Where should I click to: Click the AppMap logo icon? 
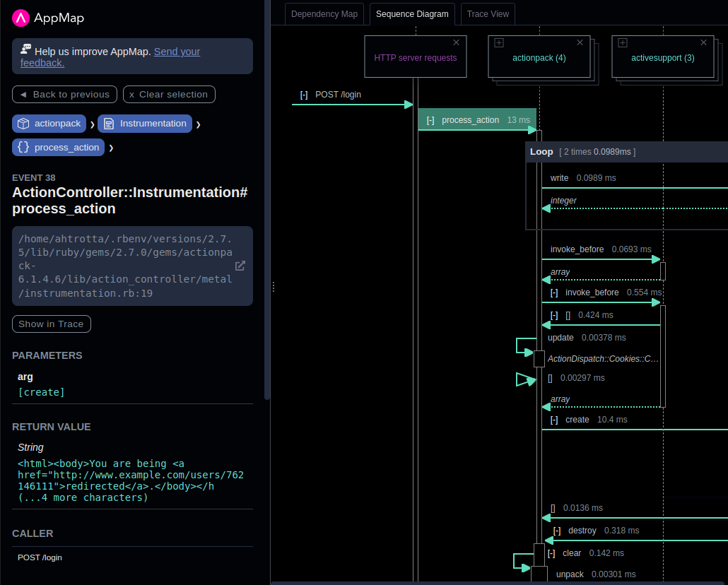(x=20, y=18)
